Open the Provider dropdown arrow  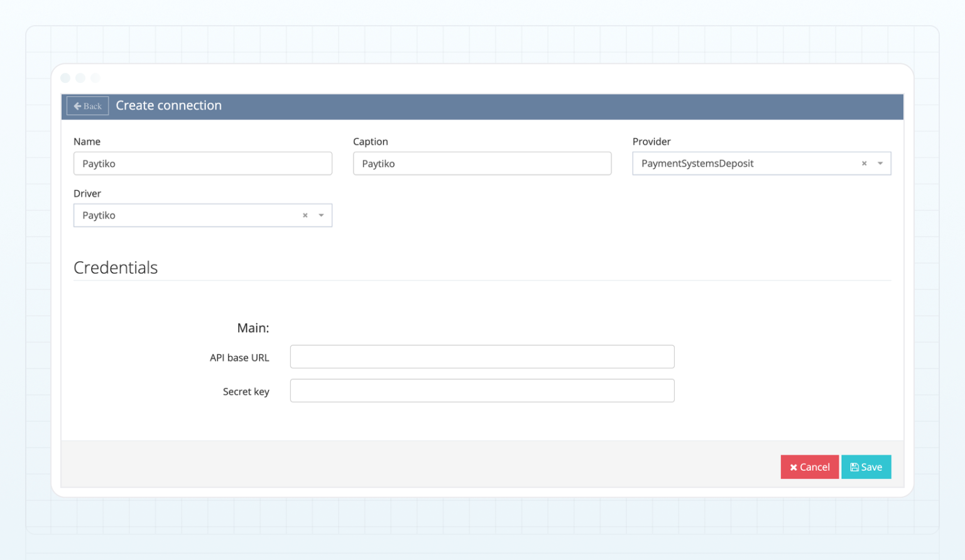880,164
